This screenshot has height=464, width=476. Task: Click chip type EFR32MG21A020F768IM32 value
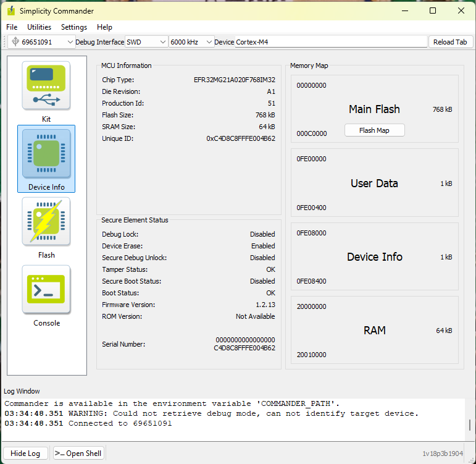click(x=235, y=80)
